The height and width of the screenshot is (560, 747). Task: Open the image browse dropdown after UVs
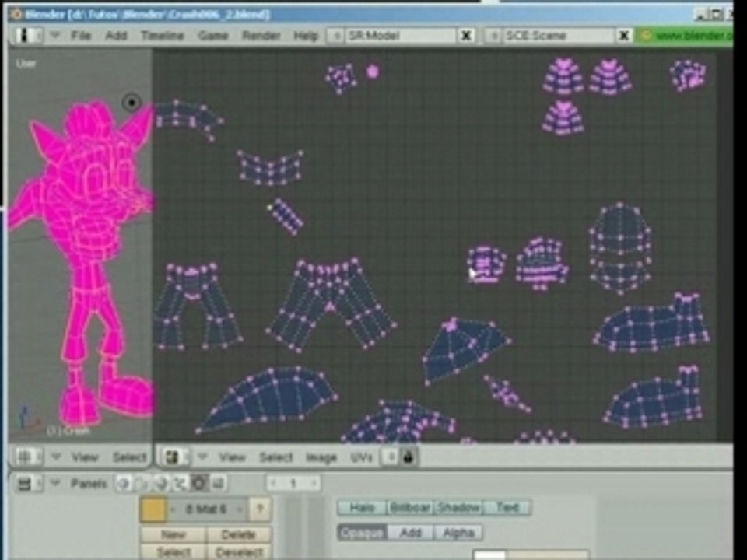[x=390, y=457]
